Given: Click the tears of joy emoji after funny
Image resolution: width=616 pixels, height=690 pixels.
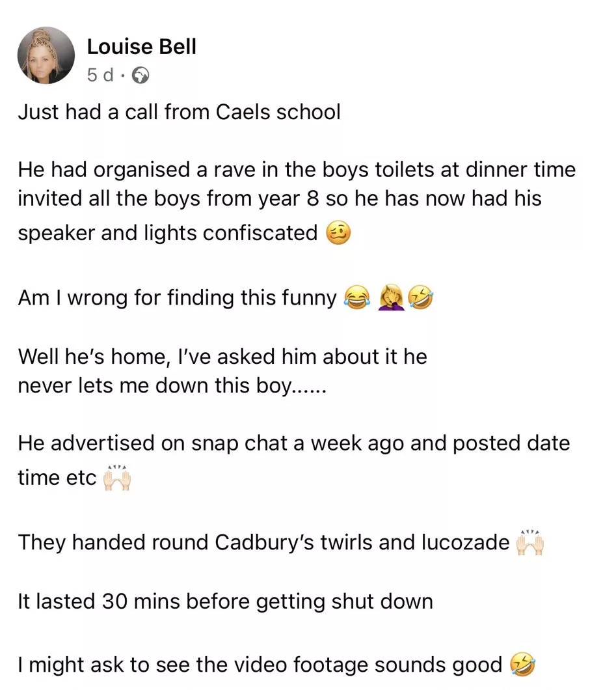Looking at the screenshot, I should pos(355,298).
